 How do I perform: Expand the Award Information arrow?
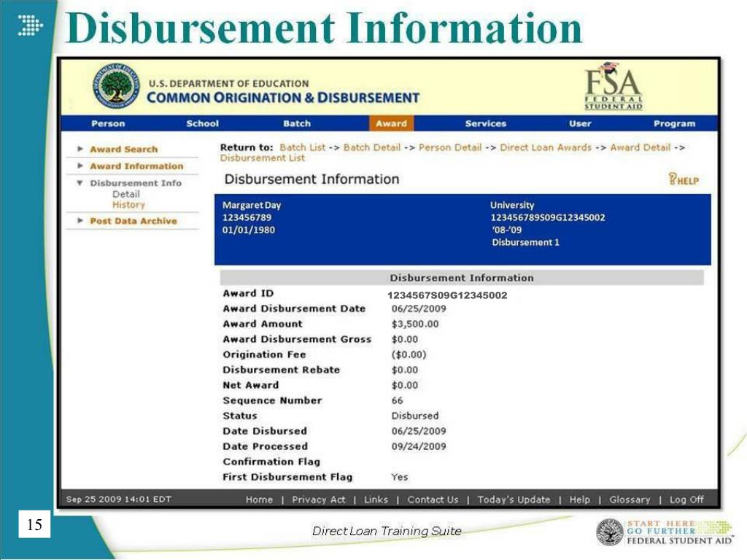click(x=80, y=166)
